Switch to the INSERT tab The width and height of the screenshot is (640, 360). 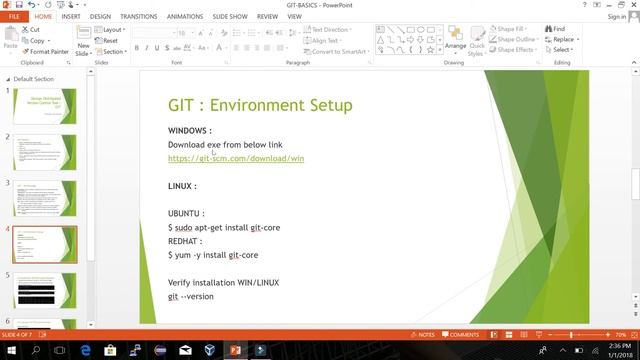pyautogui.click(x=71, y=16)
